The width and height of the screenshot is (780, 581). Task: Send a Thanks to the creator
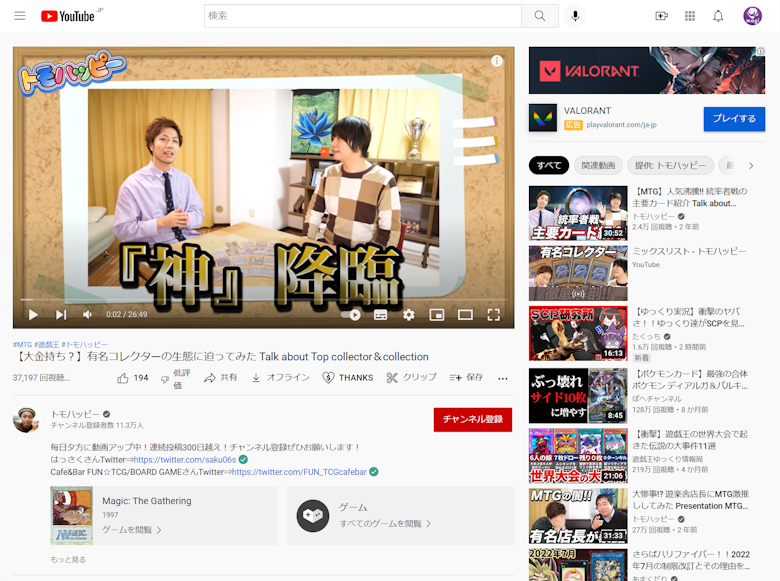coord(348,378)
